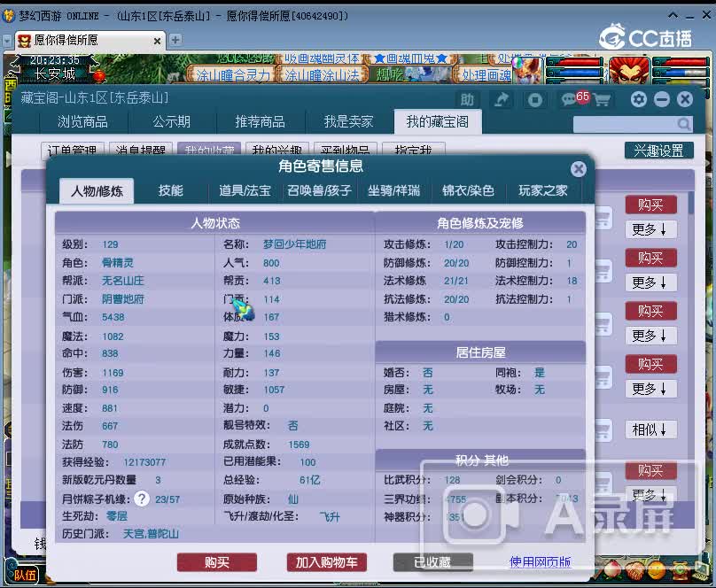Click the second 购买 button in the list

[x=650, y=259]
